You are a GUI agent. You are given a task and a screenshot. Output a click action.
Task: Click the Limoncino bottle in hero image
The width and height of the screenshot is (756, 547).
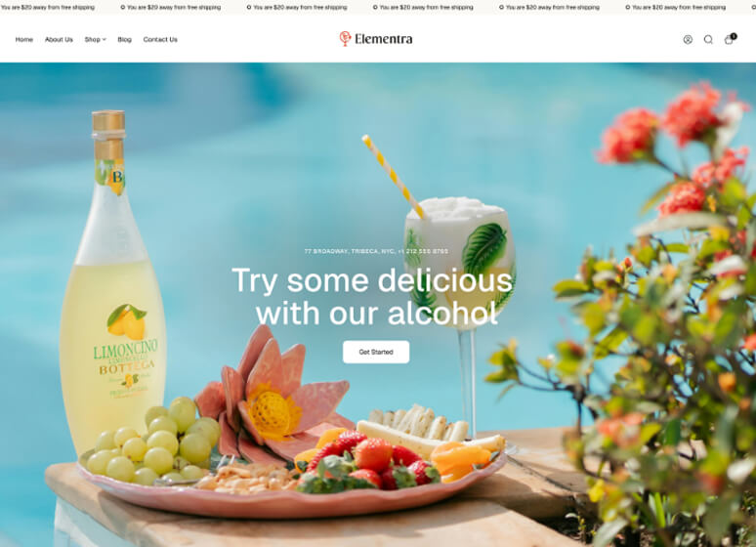(x=113, y=282)
